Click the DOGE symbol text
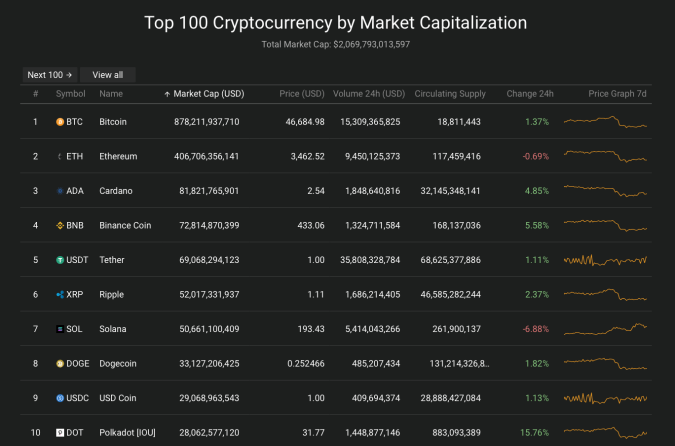The width and height of the screenshot is (675, 446). click(x=77, y=363)
